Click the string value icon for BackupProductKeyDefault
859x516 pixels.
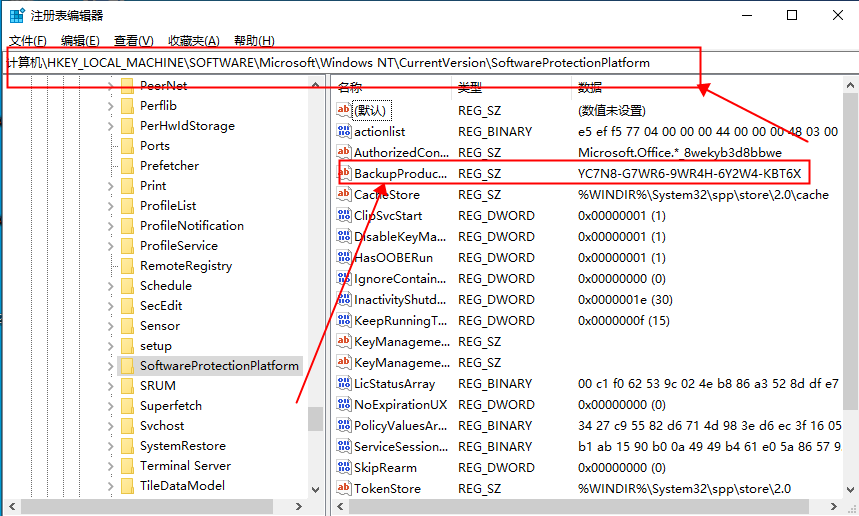pos(345,174)
